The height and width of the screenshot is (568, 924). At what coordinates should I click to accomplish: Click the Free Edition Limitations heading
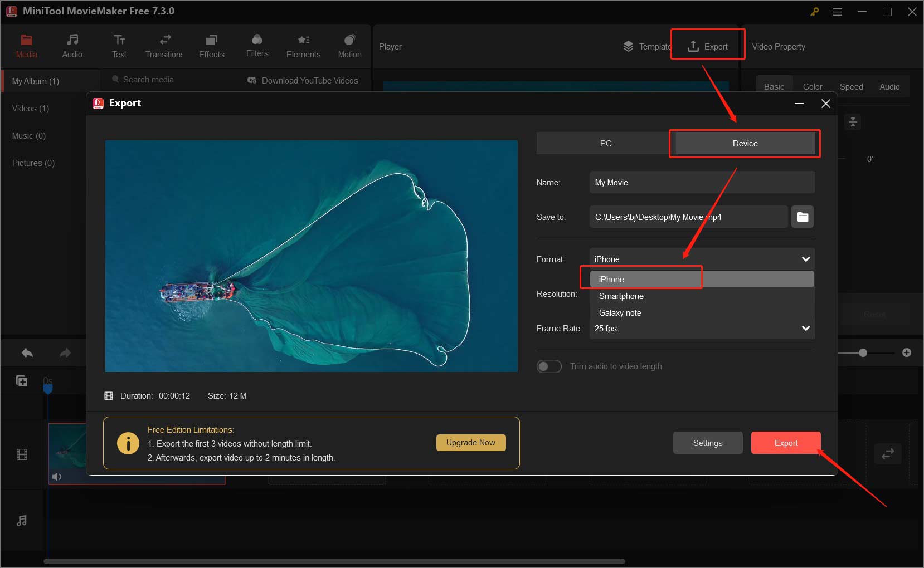tap(191, 430)
